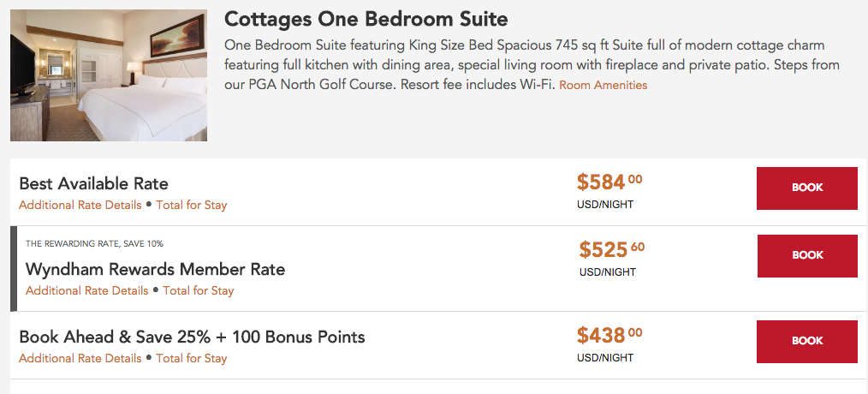Image resolution: width=868 pixels, height=394 pixels.
Task: Show Total for Stay for Wyndham Rewards rate
Action: 198,291
